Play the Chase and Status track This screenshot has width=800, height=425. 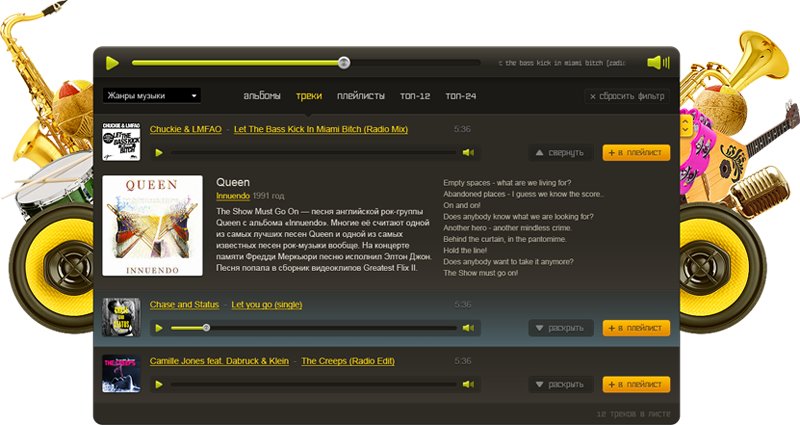coord(158,328)
